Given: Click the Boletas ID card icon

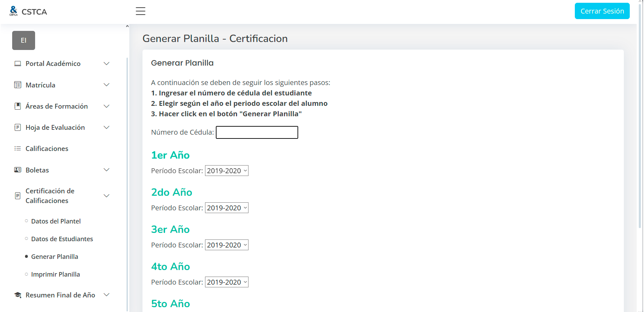Looking at the screenshot, I should pyautogui.click(x=17, y=170).
